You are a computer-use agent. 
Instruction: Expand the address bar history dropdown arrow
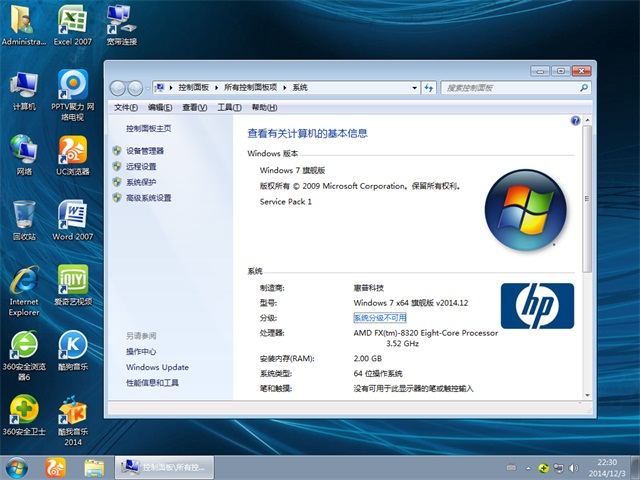coord(414,88)
